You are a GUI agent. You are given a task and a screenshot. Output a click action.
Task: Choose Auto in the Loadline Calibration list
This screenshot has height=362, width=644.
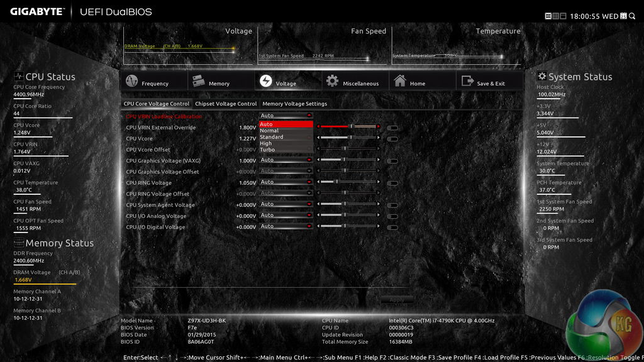coord(286,124)
